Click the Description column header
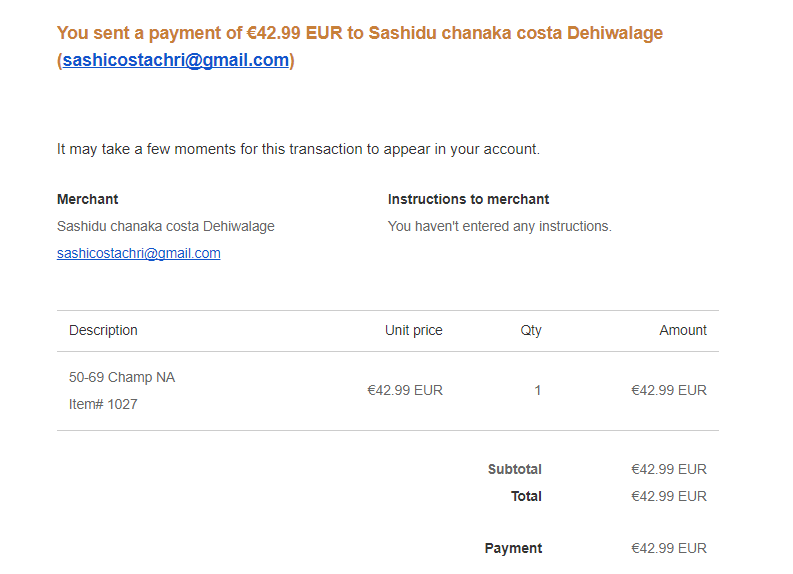 point(103,330)
